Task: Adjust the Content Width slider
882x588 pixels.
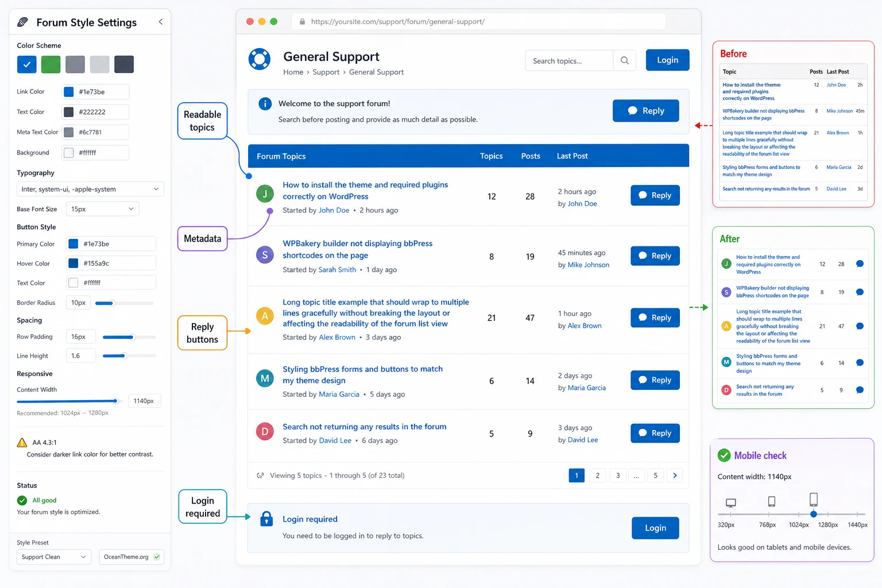Action: tap(69, 401)
